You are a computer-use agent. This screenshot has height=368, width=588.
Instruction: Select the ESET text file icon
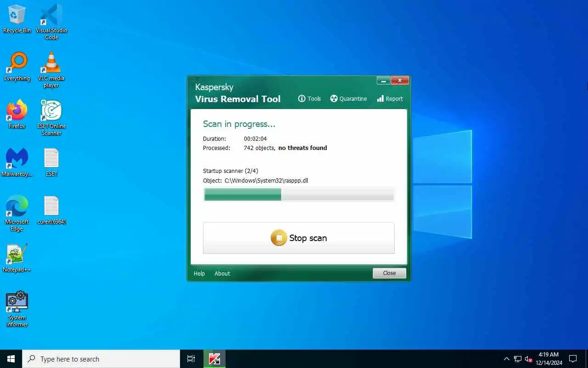point(51,162)
